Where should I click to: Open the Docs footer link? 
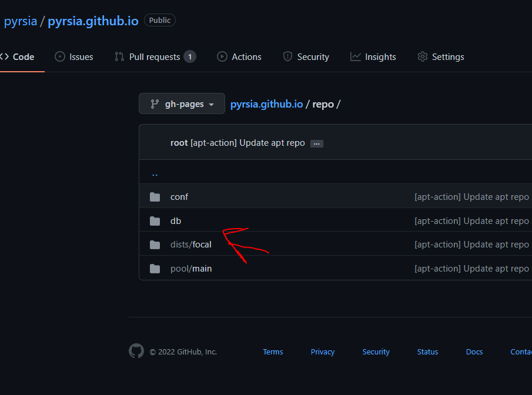tap(474, 352)
